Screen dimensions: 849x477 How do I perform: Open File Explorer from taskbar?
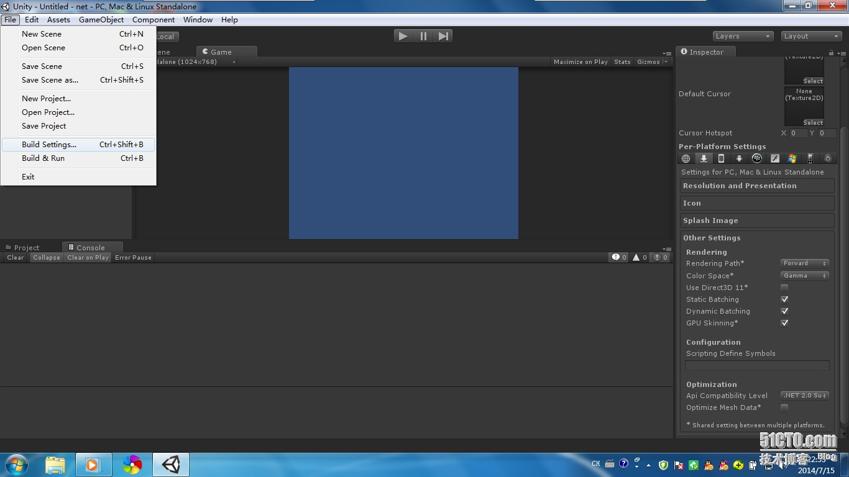pyautogui.click(x=55, y=465)
